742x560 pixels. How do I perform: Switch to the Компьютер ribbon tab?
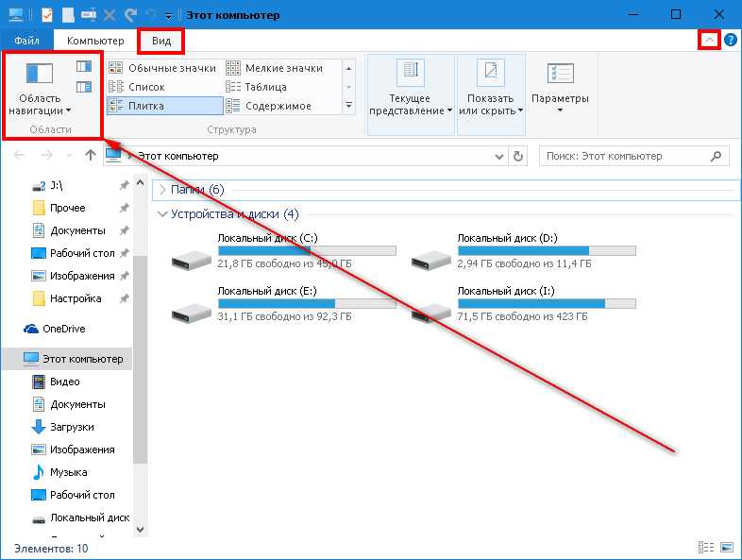coord(95,41)
